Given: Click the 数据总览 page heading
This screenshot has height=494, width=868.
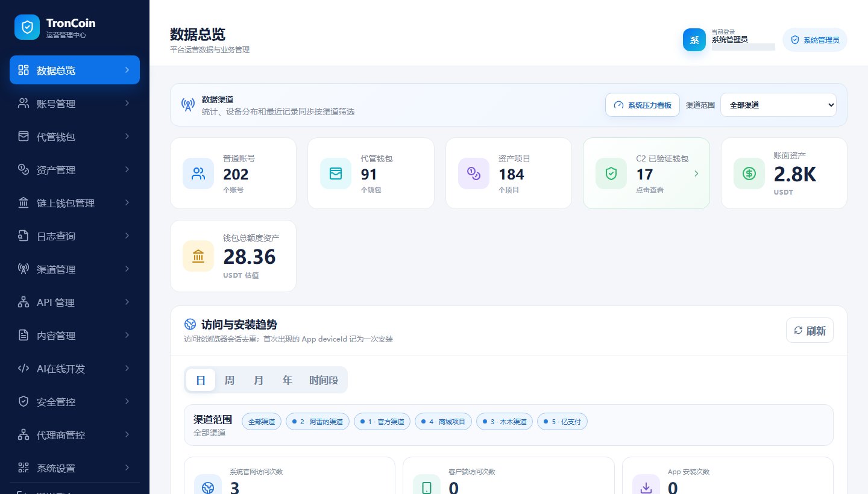Looking at the screenshot, I should coord(198,34).
